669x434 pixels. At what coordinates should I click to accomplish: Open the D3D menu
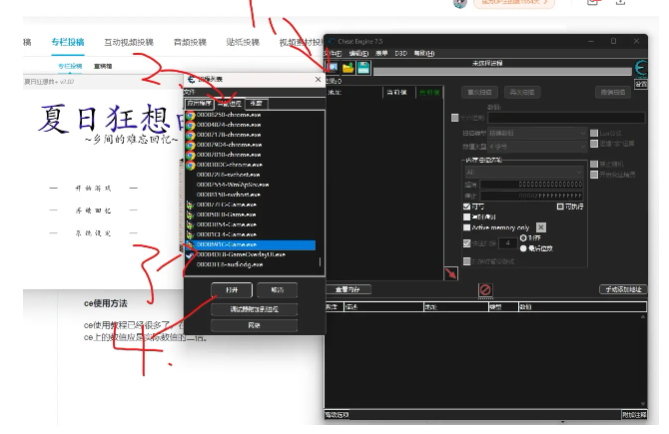coord(401,53)
